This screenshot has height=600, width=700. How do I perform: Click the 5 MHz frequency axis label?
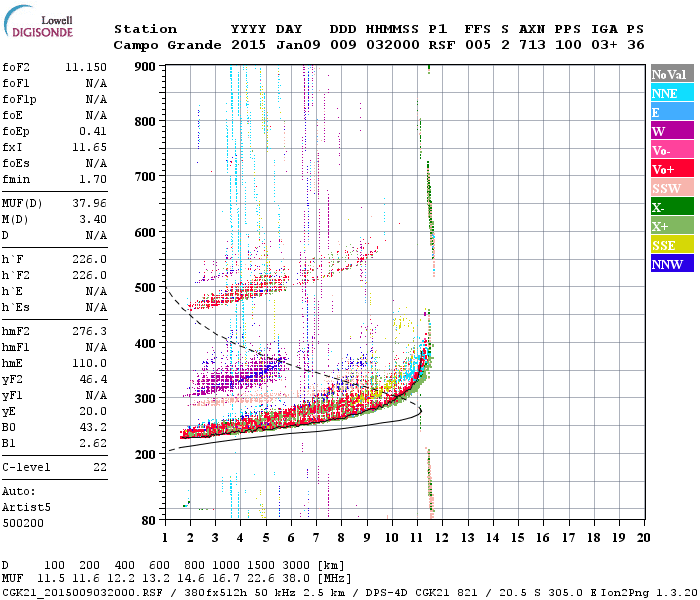(x=266, y=538)
